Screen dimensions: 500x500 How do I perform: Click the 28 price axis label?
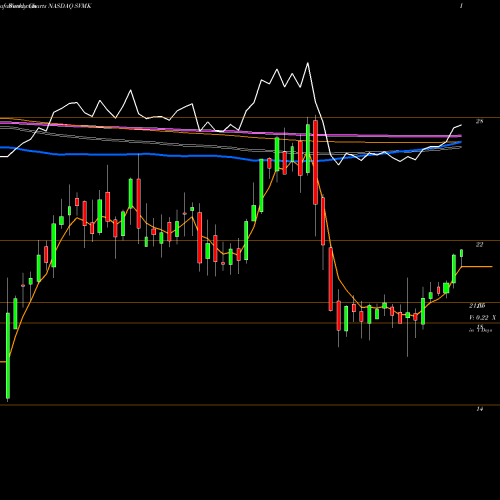point(479,121)
